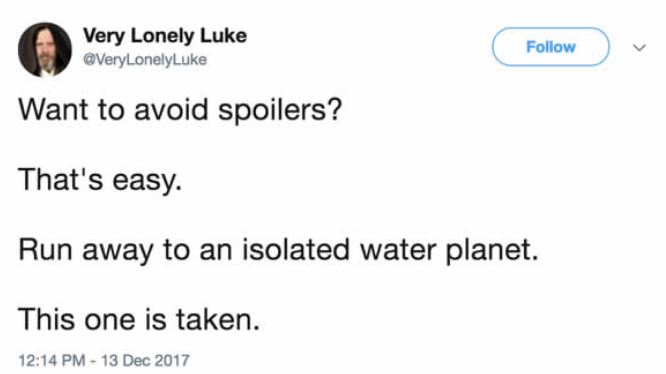Open the Very Lonely Luke display name

[x=165, y=36]
